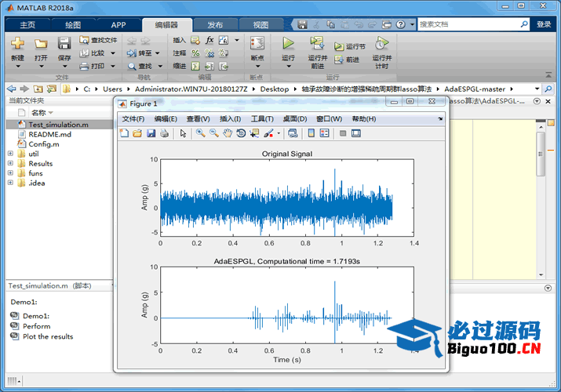Click the Open (打开) folder icon
This screenshot has height=392, width=561.
pyautogui.click(x=41, y=44)
